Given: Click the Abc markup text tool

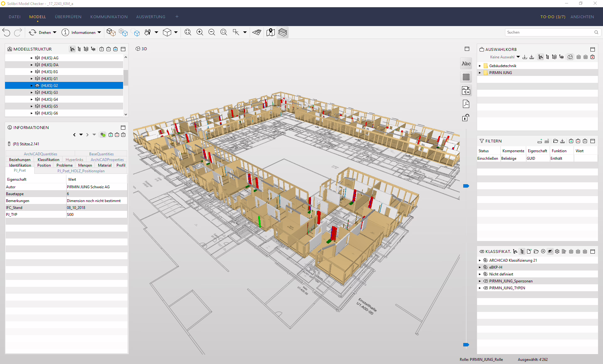Looking at the screenshot, I should coord(466,64).
